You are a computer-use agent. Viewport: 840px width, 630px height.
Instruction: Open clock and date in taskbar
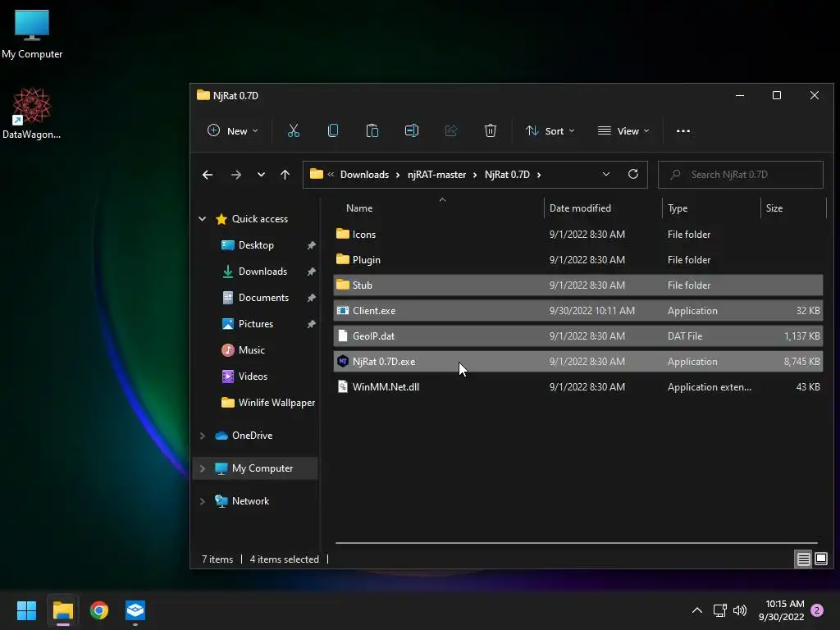[x=782, y=610]
